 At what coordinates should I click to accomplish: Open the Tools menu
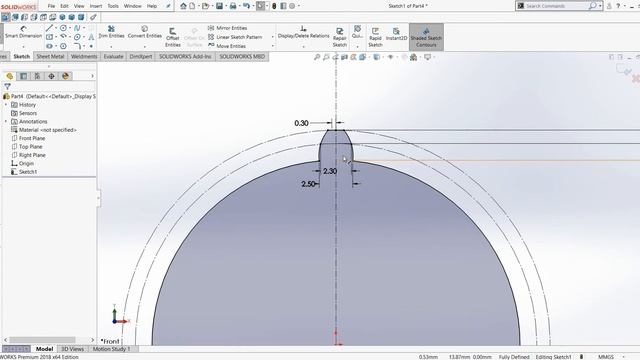tap(113, 6)
